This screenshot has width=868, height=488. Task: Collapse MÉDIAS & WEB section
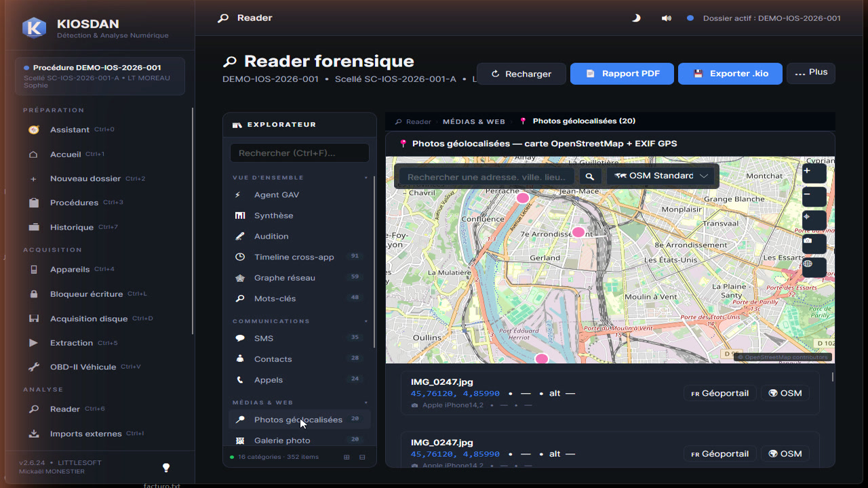[x=366, y=403]
